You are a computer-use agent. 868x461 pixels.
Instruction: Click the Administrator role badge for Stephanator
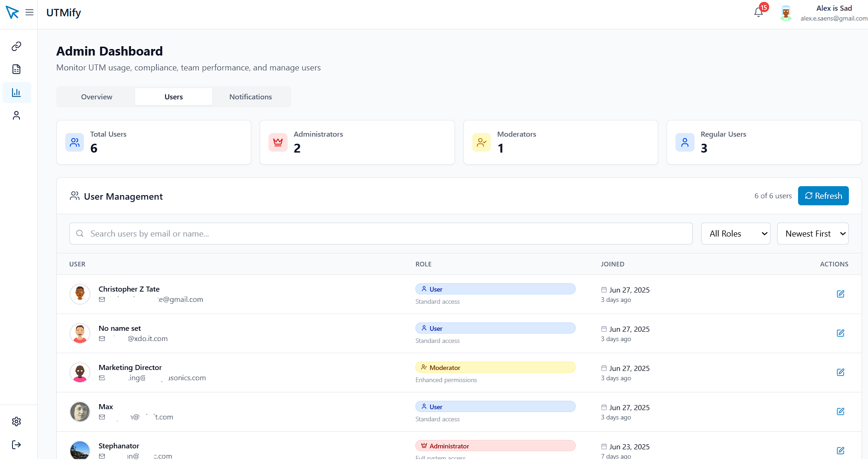pos(495,446)
